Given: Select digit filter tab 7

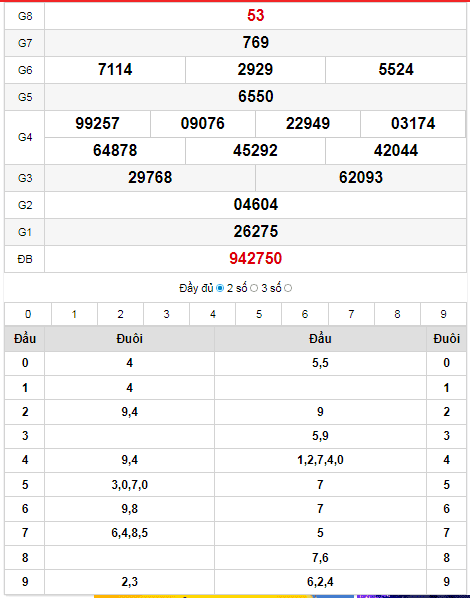Looking at the screenshot, I should (351, 314).
